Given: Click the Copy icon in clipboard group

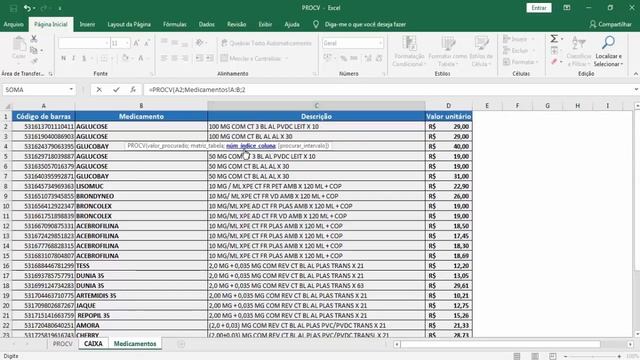Looking at the screenshot, I should point(34,51).
